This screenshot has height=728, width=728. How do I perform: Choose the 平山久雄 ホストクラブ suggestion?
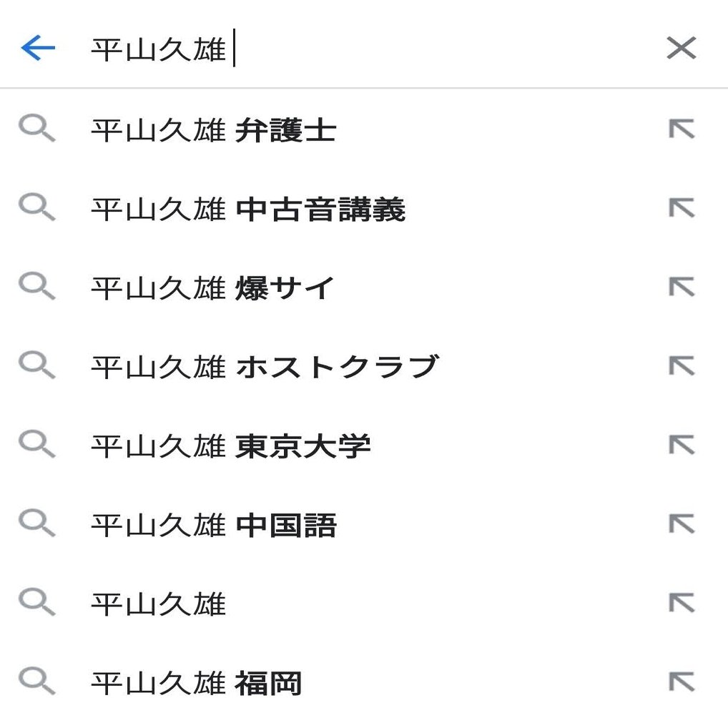pos(263,367)
